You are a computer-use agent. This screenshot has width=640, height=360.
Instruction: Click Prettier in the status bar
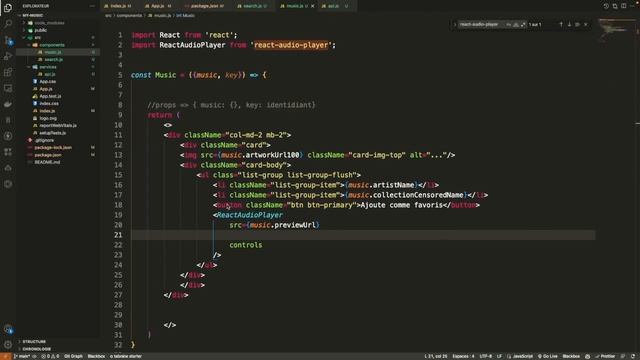click(x=605, y=356)
